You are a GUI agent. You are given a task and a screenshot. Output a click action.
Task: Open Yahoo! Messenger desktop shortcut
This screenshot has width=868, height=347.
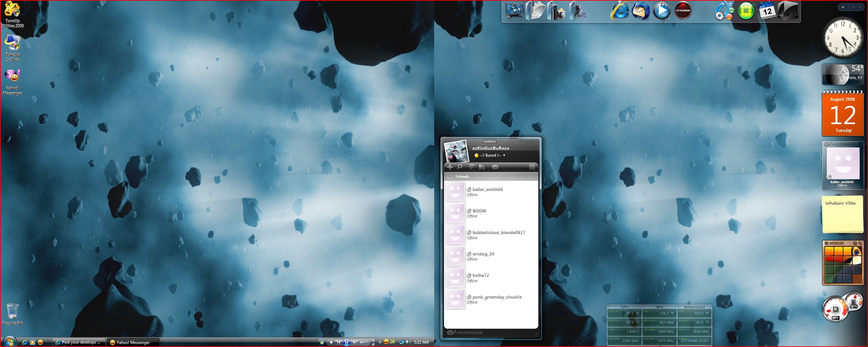pyautogui.click(x=12, y=82)
